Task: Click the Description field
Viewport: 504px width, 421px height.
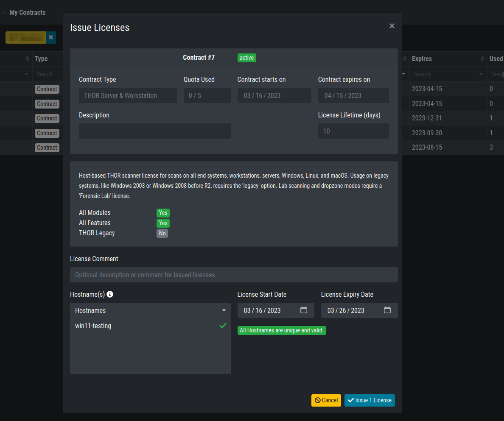Action: pos(154,131)
